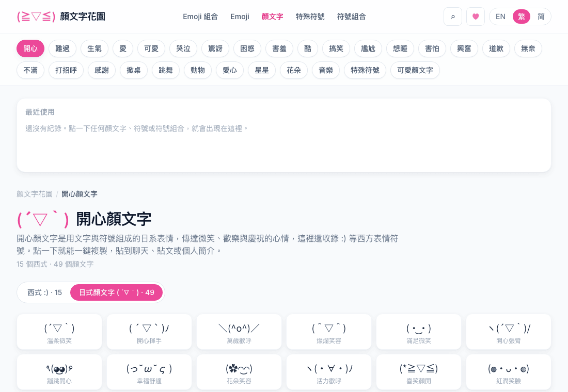Open the 符號組合 nav item
Screen dimensions: 568x392
pyautogui.click(x=351, y=17)
